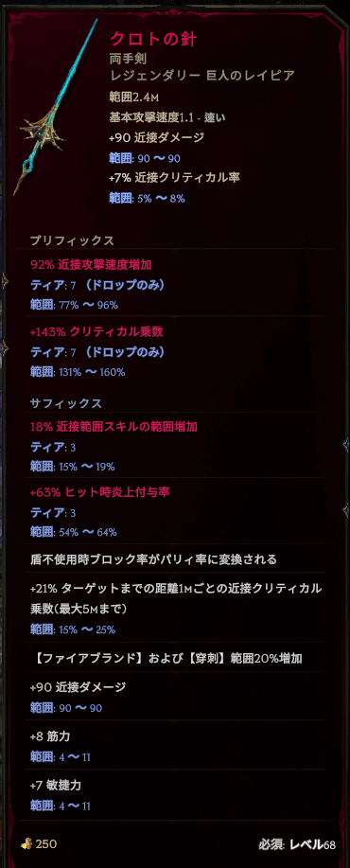Click the 必須: レベル68 requirement text

pyautogui.click(x=297, y=828)
